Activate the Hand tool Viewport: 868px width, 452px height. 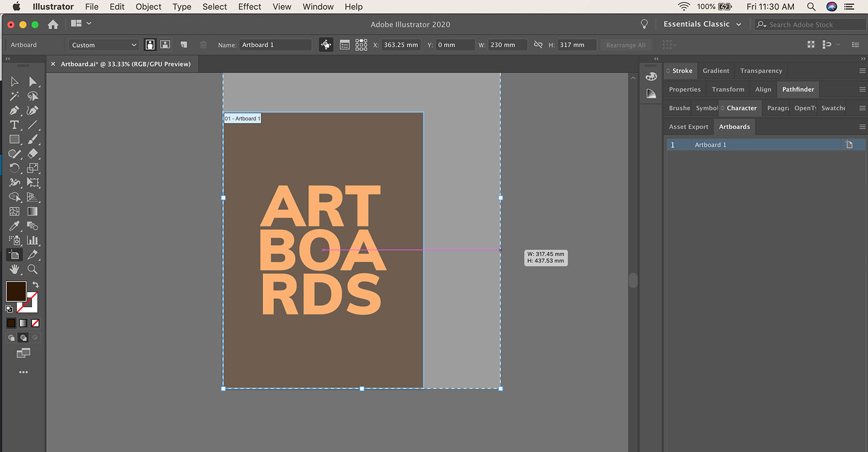14,269
